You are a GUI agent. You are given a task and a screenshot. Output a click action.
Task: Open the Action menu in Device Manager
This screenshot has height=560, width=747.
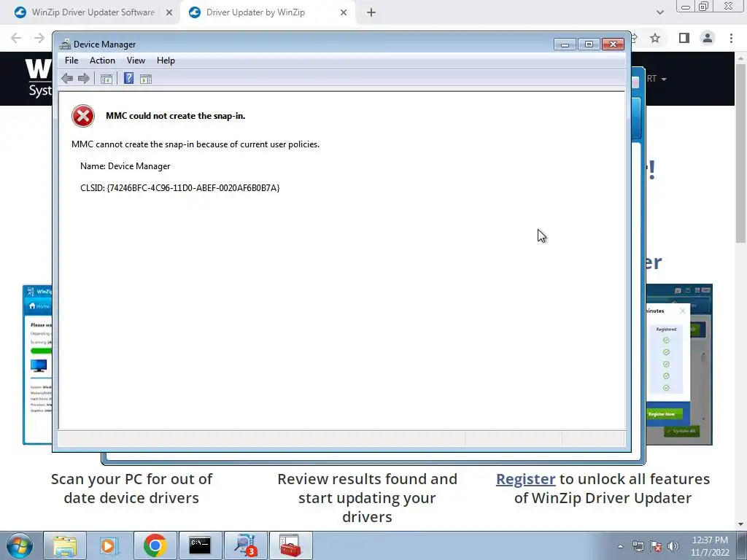(102, 61)
